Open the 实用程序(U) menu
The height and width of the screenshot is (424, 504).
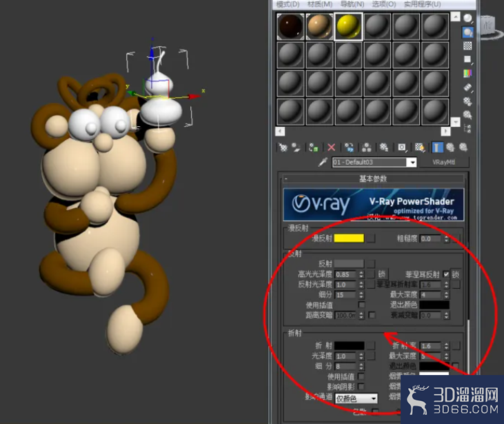423,4
